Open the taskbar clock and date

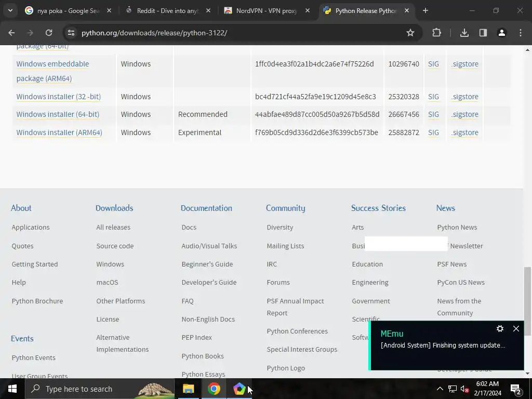click(487, 389)
